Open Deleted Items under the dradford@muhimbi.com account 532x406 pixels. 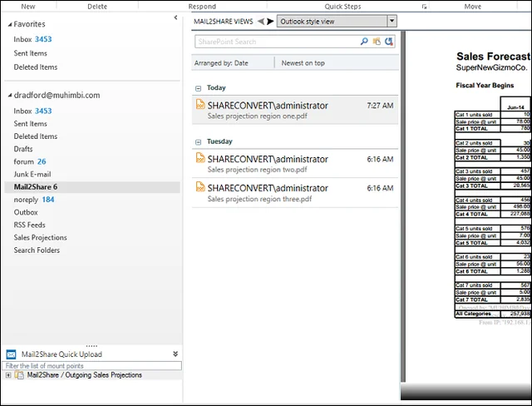(x=35, y=136)
